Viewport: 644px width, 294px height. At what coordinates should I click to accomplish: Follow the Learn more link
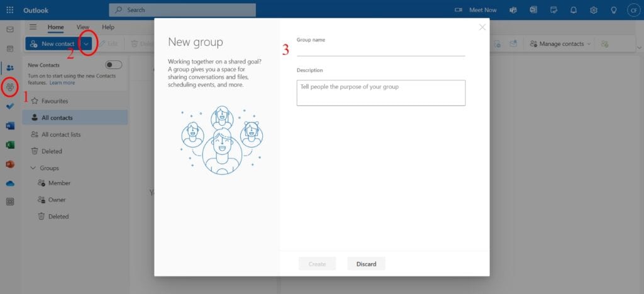[62, 83]
